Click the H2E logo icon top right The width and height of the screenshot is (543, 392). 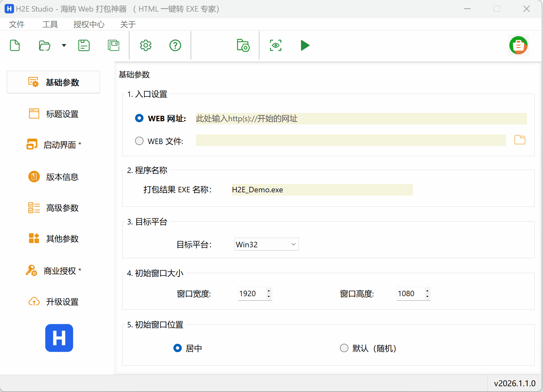[x=518, y=45]
